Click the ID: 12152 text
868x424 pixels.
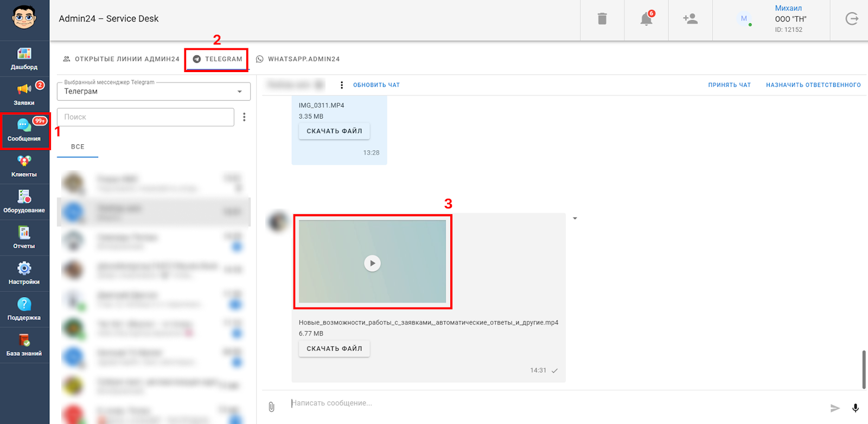coord(789,30)
